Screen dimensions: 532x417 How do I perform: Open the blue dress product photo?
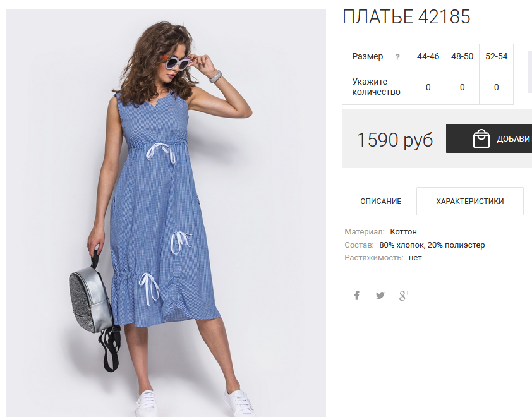click(166, 213)
